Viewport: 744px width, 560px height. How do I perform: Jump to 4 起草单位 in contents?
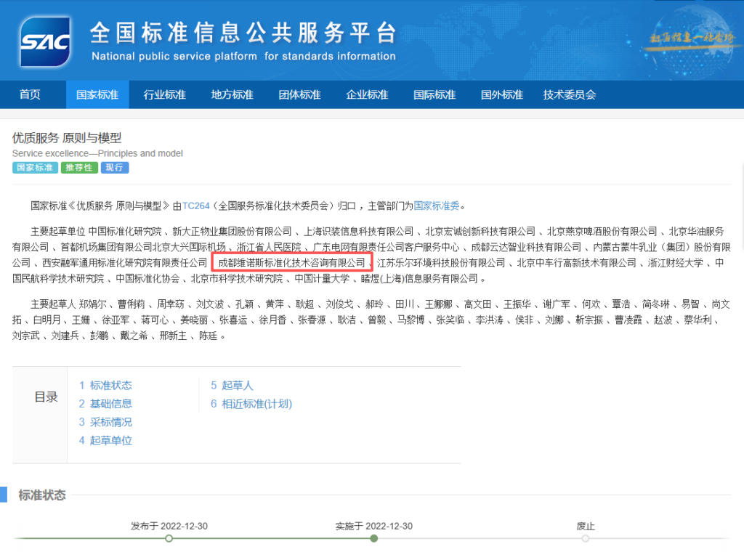click(105, 440)
